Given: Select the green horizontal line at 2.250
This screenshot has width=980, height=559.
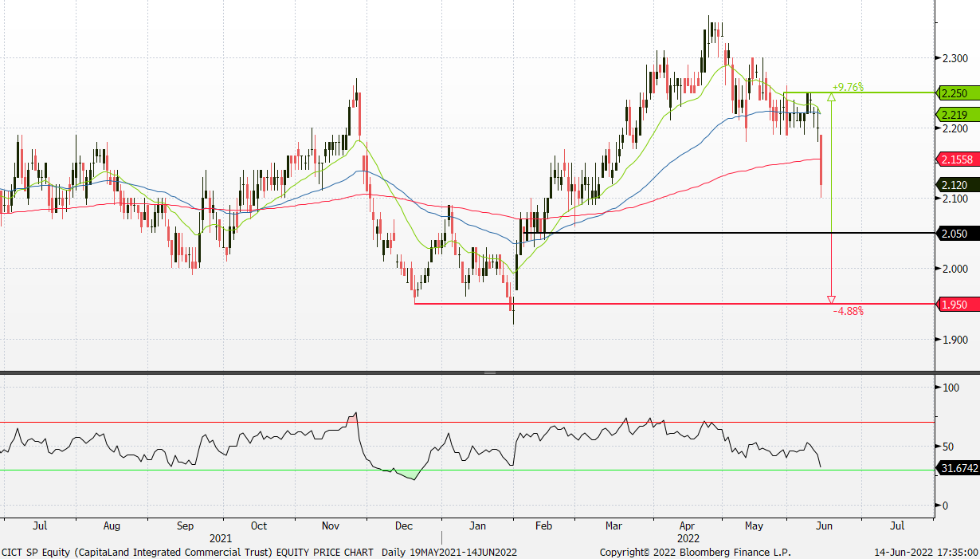Looking at the screenshot, I should [x=859, y=93].
